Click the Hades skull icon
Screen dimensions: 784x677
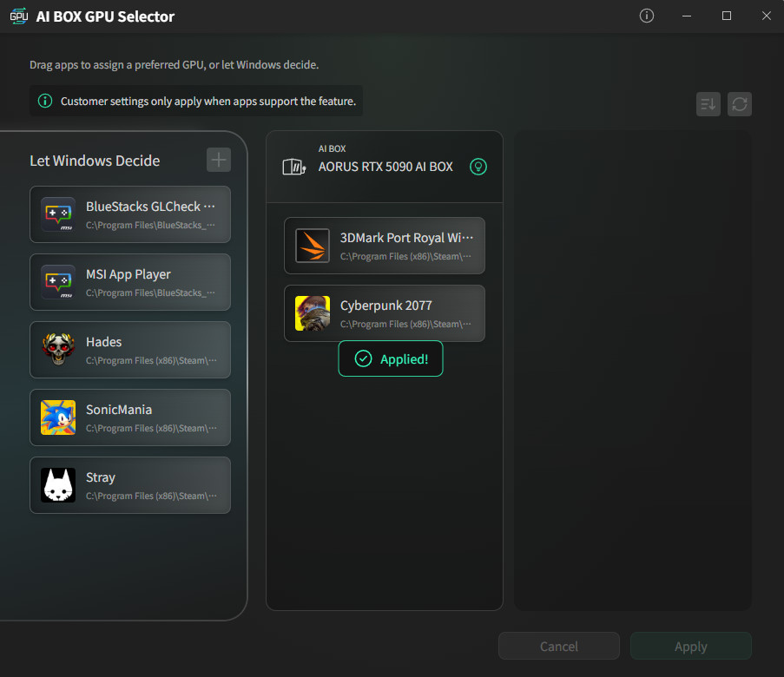click(58, 350)
